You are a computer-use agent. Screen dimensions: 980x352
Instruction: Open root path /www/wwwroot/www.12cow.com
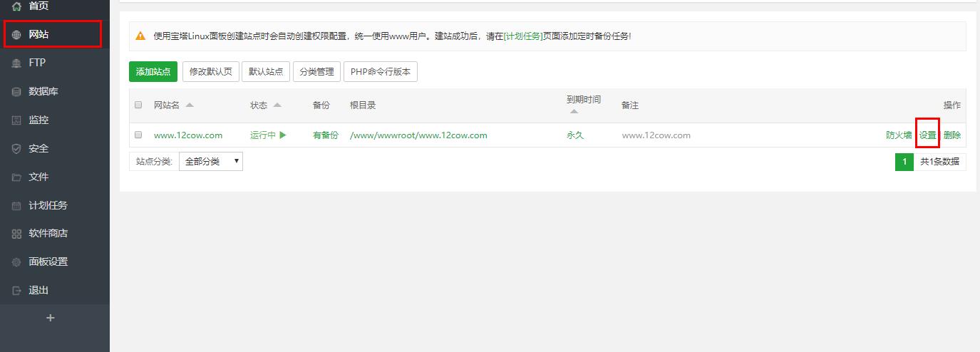click(x=418, y=135)
